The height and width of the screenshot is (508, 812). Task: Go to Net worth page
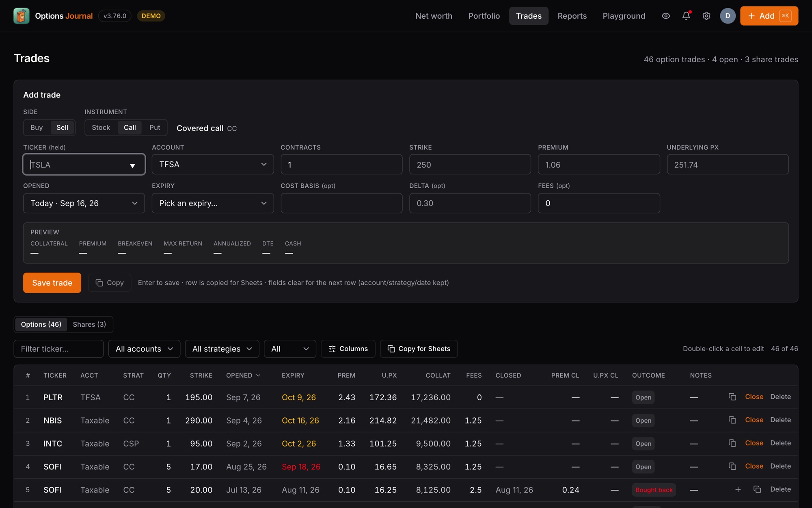click(434, 16)
